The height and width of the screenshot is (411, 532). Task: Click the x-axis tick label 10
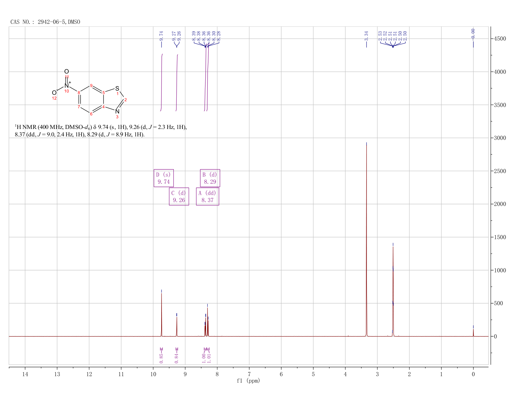[153, 374]
